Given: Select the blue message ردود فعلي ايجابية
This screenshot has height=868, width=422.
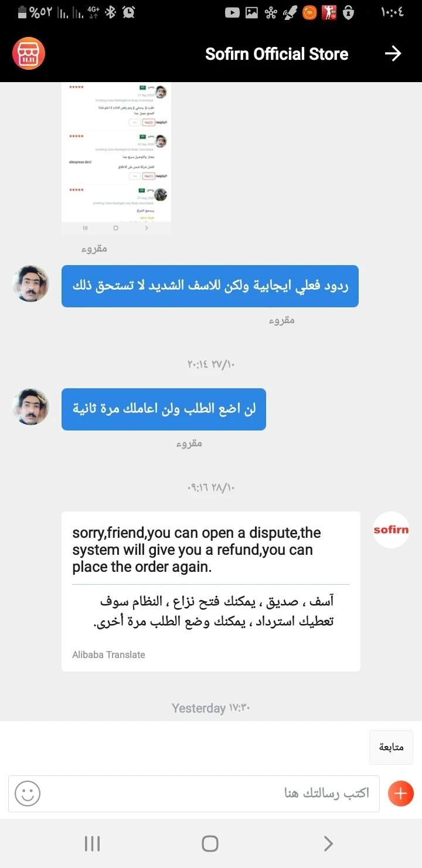Looking at the screenshot, I should click(x=210, y=286).
